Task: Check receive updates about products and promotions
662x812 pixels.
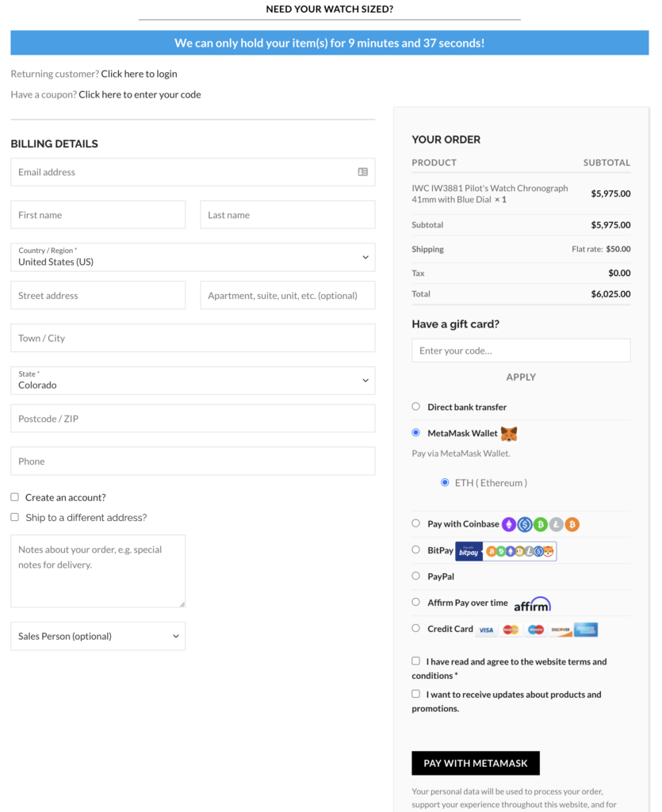Action: tap(415, 694)
